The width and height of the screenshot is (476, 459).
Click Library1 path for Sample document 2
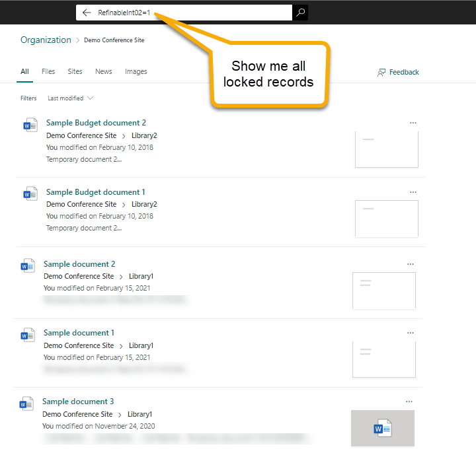tap(141, 276)
